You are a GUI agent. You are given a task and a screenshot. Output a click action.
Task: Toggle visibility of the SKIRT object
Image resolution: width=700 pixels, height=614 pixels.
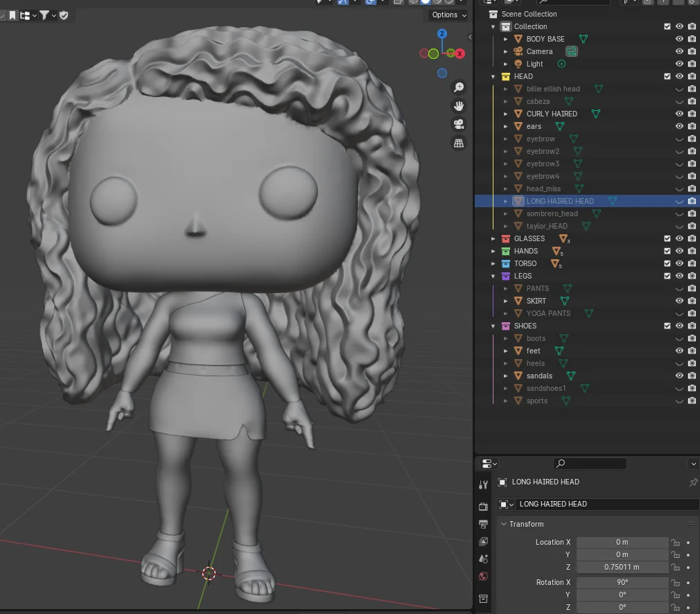pyautogui.click(x=679, y=301)
